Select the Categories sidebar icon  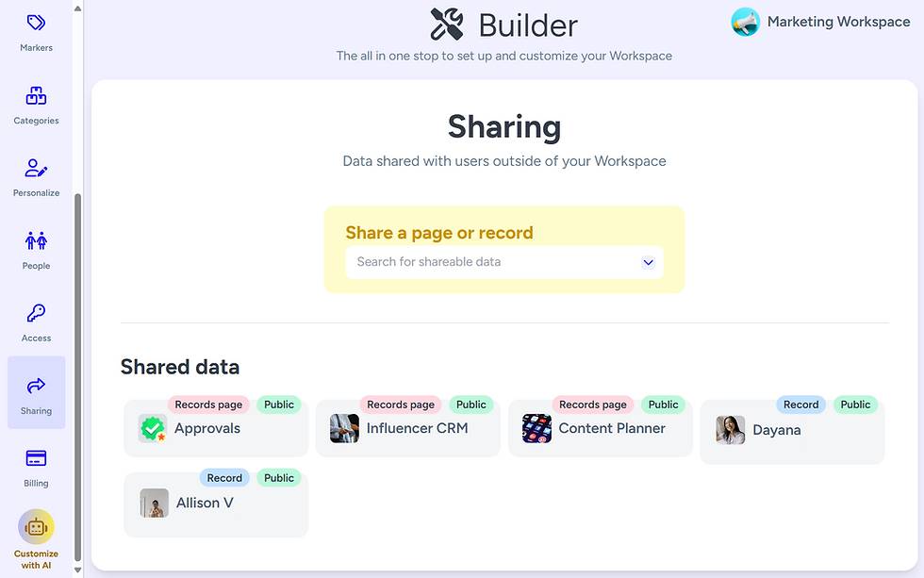coord(36,102)
